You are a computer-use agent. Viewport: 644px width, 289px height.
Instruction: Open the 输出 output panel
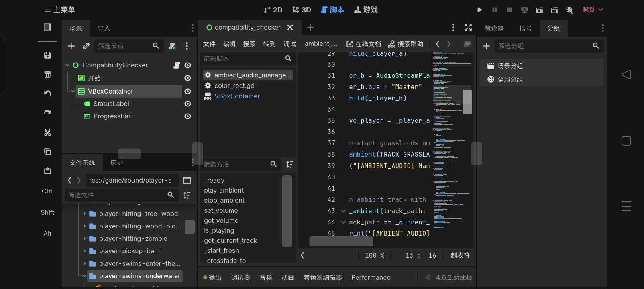212,277
